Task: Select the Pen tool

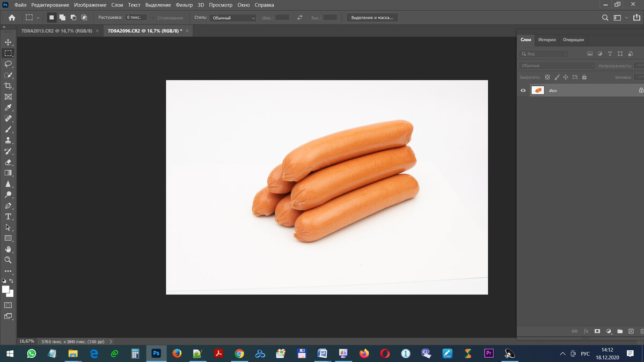Action: click(8, 205)
